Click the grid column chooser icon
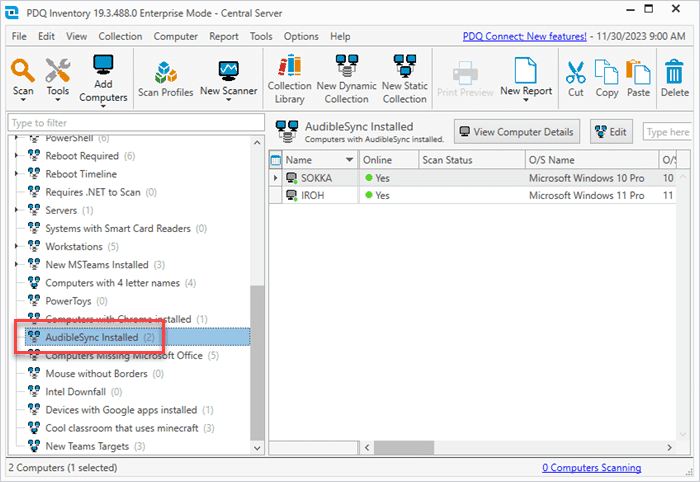 [x=276, y=160]
